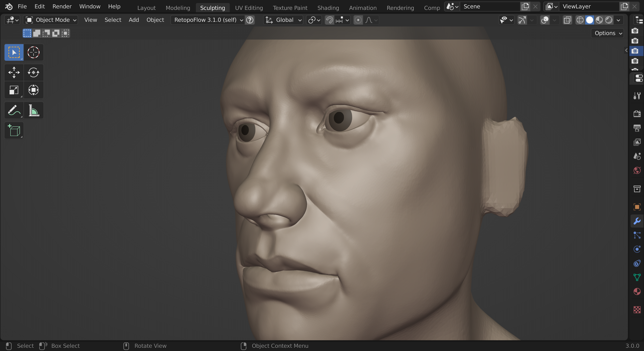Select the Cursor tool
The image size is (644, 351).
click(33, 52)
